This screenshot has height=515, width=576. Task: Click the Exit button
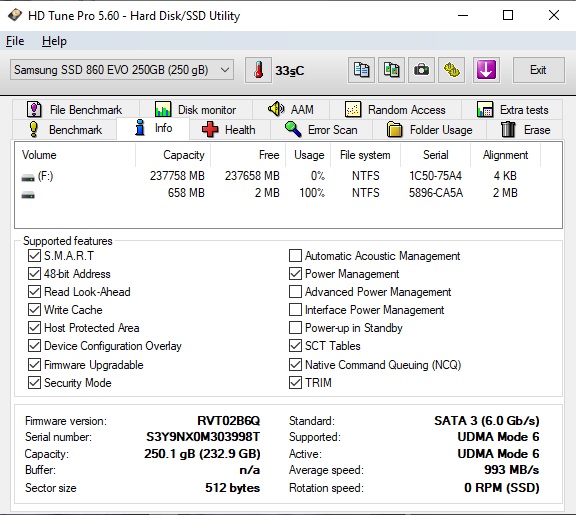click(x=539, y=70)
